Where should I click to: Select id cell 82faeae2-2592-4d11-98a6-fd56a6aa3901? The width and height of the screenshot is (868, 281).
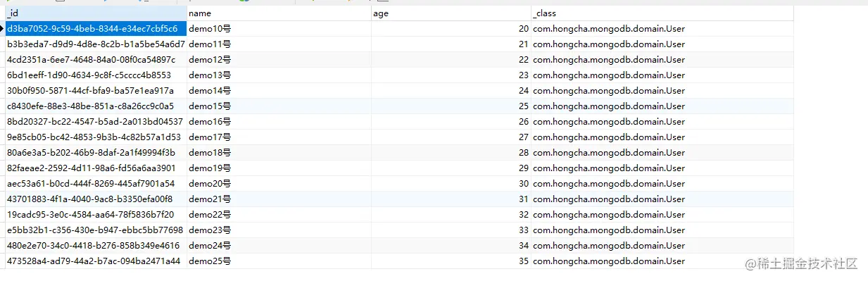(96, 168)
